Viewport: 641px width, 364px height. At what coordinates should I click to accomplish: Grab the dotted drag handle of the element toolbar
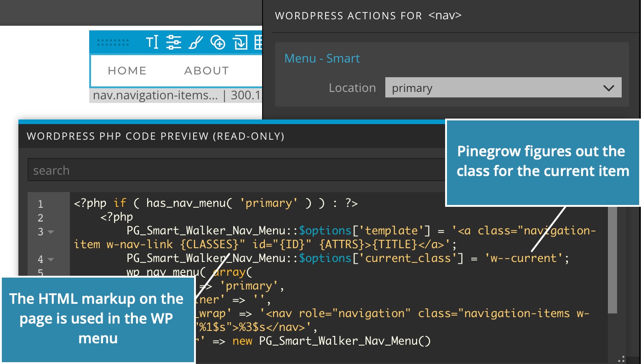click(x=113, y=43)
